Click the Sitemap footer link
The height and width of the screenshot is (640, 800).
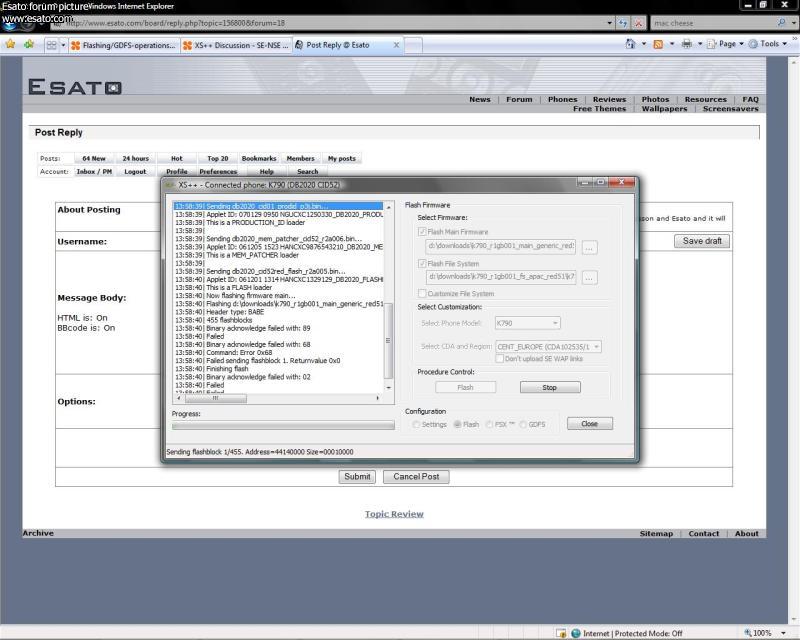click(x=656, y=533)
